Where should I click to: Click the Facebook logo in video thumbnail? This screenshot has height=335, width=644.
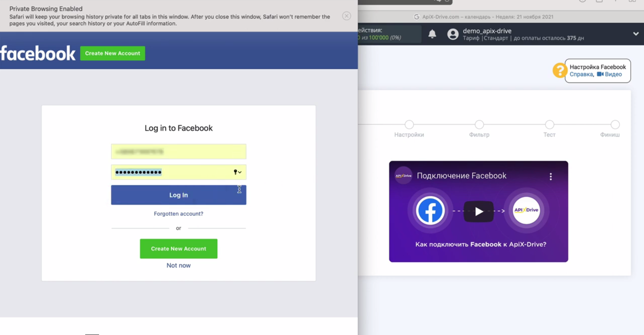click(430, 211)
